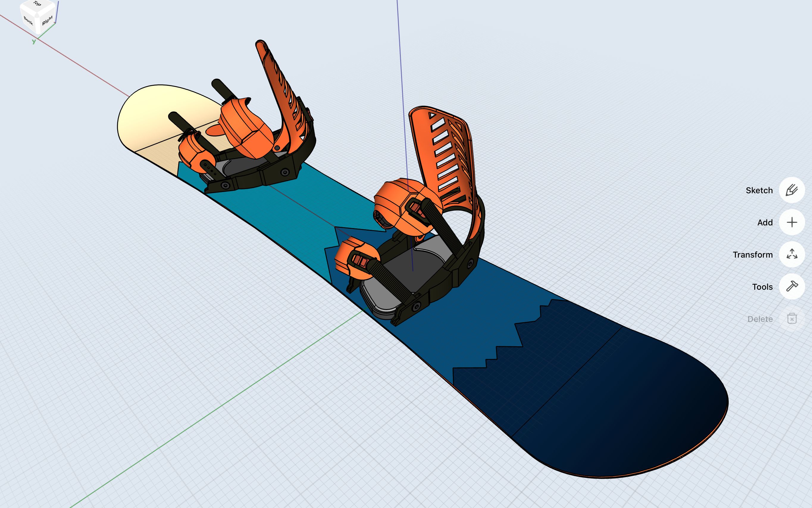Click the Transform text label

pos(752,254)
